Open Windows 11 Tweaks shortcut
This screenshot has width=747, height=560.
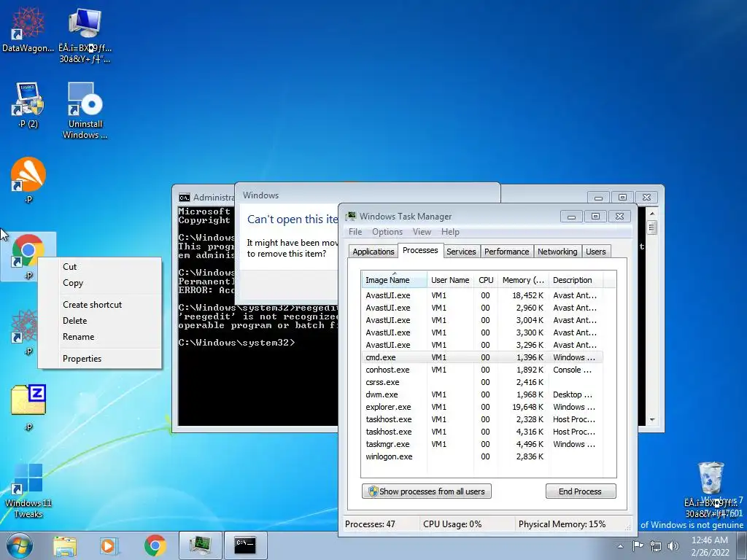(28, 491)
